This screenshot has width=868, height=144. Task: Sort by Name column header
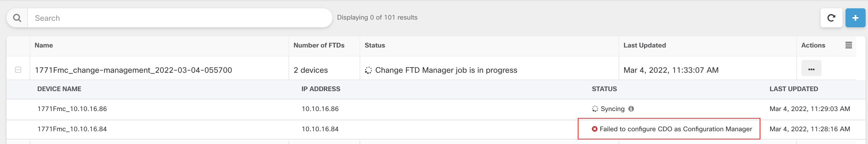click(x=44, y=45)
